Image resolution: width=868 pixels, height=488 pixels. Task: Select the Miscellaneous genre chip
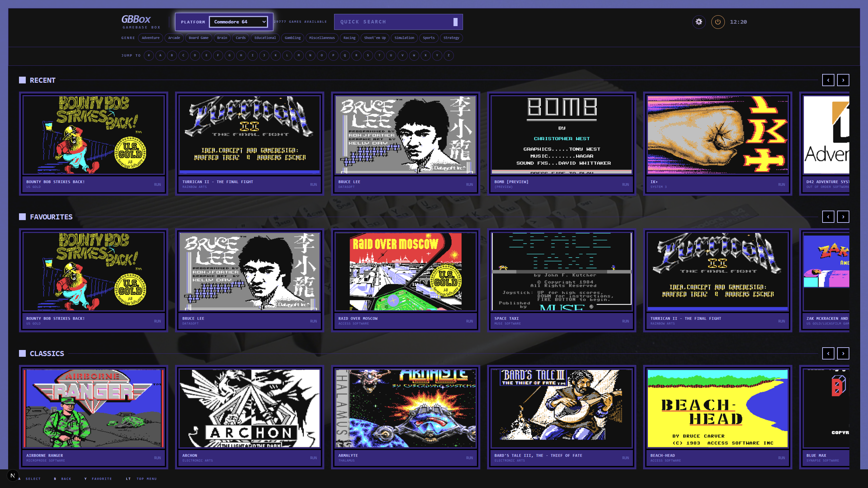(x=322, y=38)
